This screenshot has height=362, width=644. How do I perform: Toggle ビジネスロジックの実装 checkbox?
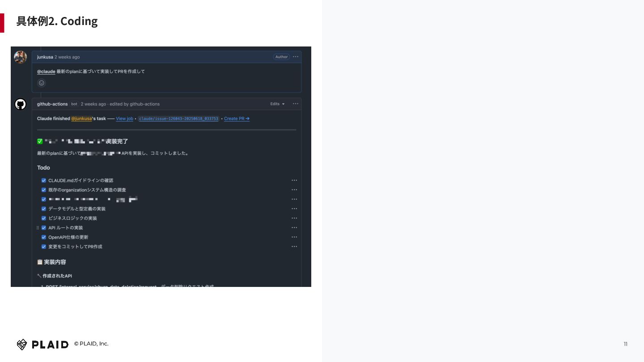tap(44, 218)
